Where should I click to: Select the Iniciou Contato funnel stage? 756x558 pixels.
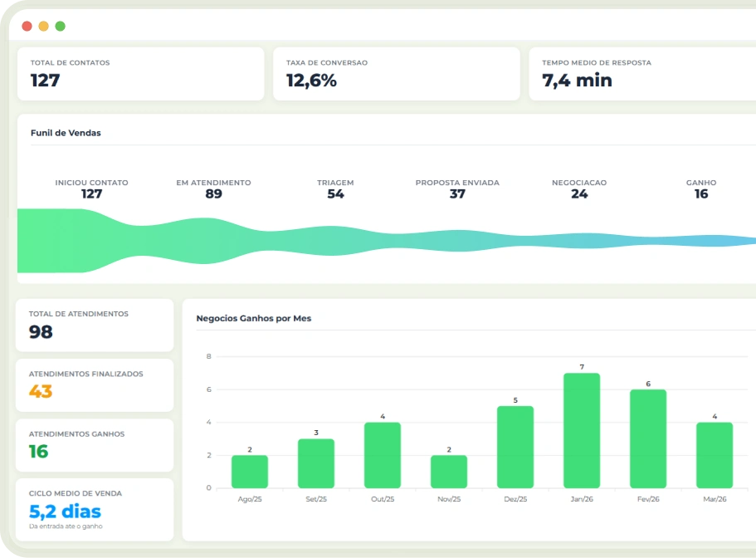click(91, 188)
